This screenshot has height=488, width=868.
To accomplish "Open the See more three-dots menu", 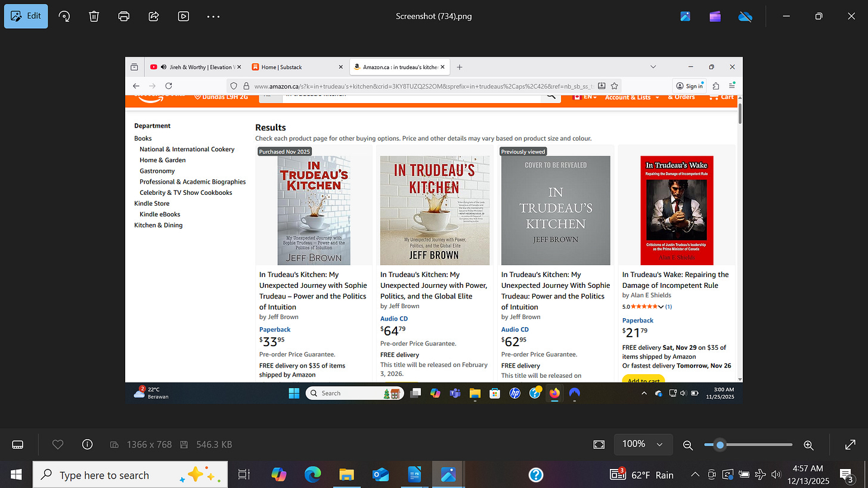I will [213, 16].
